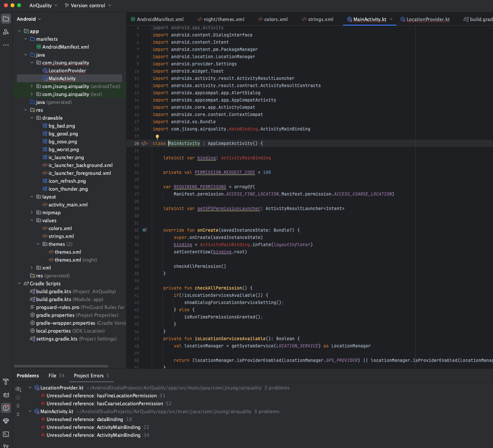Expand the mipmap folder

point(32,212)
